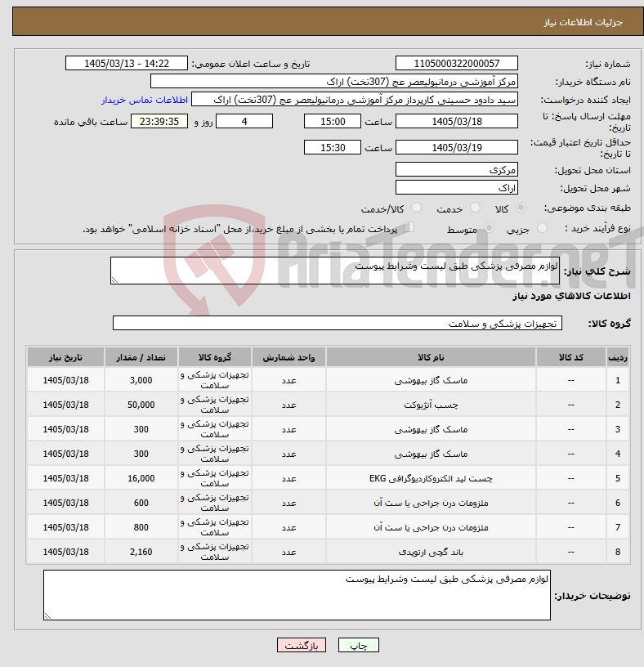
Task: Click the تاریخ نیاز column header
Action: coord(65,357)
